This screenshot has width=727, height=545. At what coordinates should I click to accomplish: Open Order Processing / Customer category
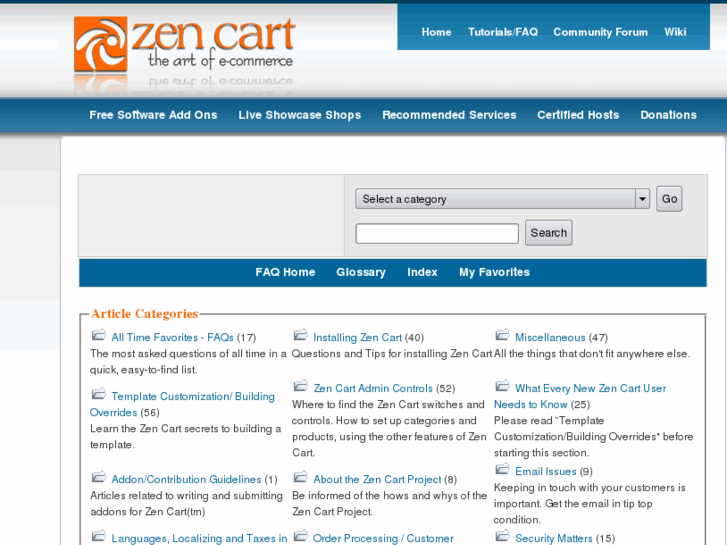[x=383, y=539]
